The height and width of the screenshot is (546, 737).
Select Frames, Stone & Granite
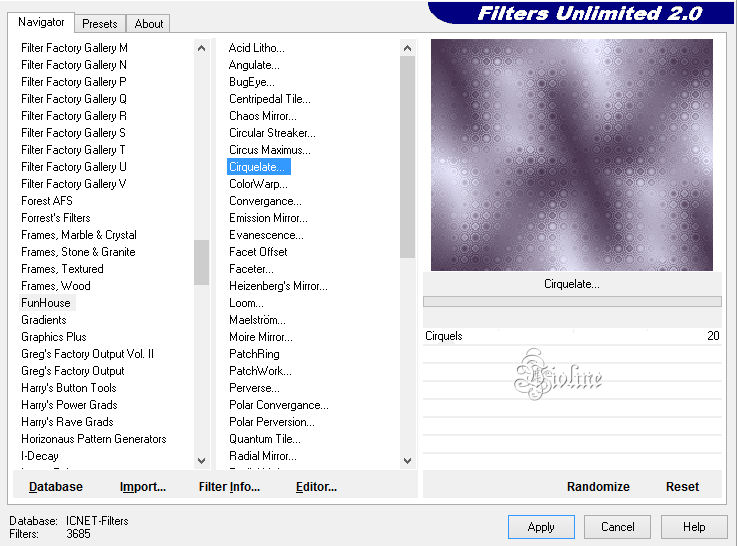(x=78, y=252)
